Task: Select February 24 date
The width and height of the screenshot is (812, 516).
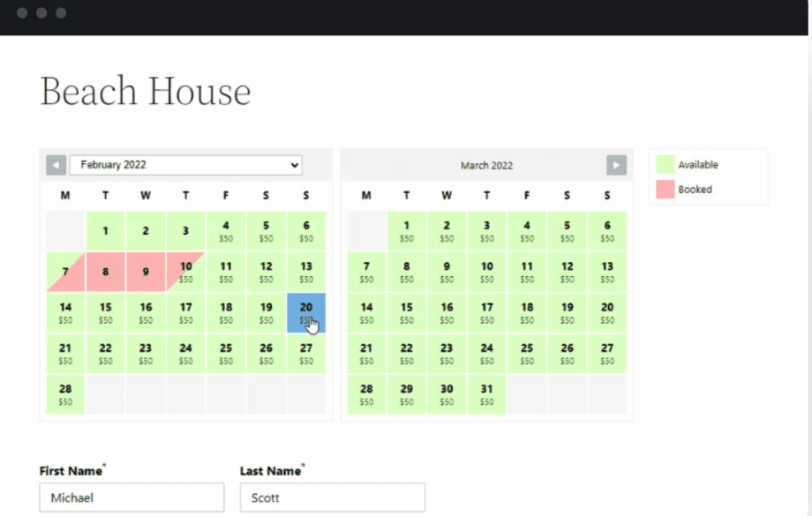Action: pos(186,354)
